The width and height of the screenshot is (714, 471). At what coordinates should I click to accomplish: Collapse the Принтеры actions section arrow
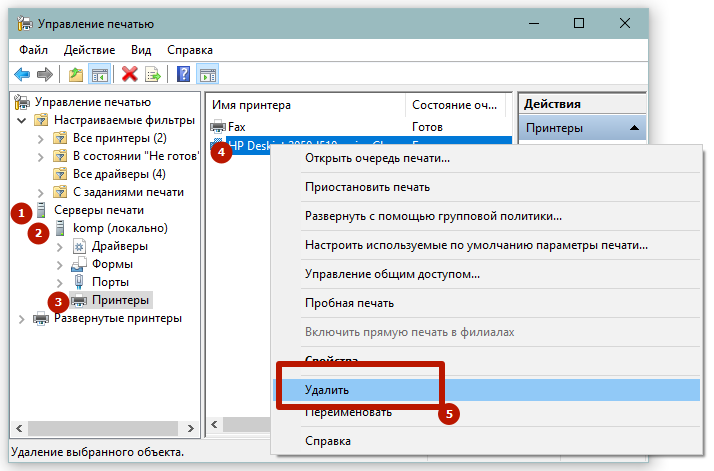633,128
